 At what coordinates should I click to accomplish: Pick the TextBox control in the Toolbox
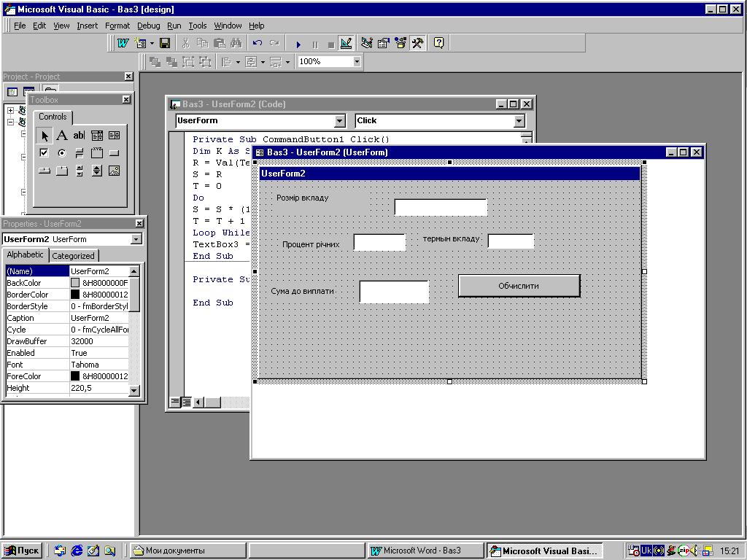[79, 136]
